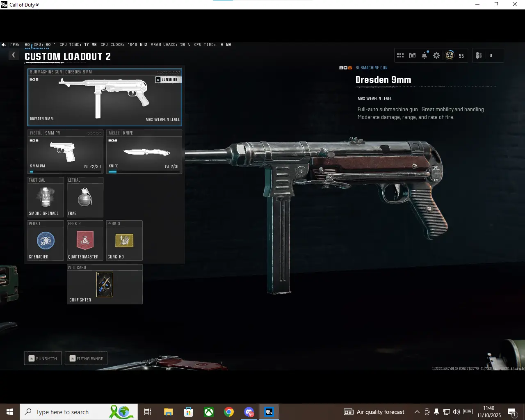Click the weapon description text
The height and width of the screenshot is (420, 525).
point(421,113)
